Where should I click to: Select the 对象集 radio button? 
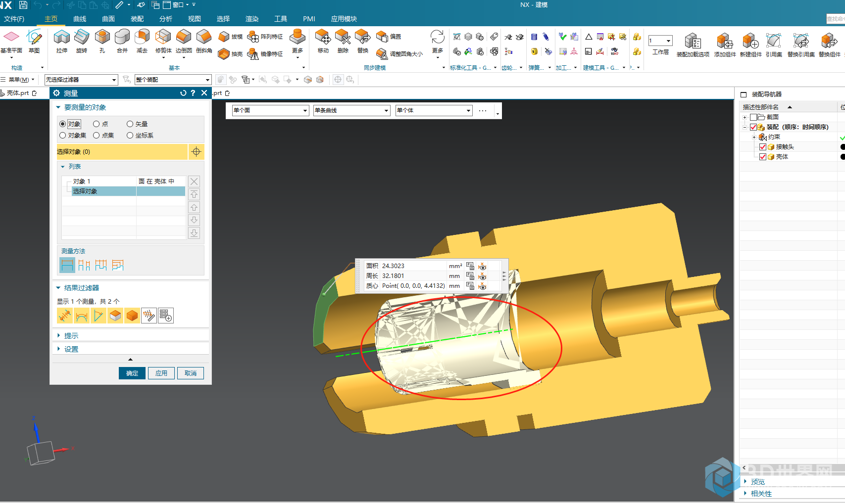click(x=62, y=136)
